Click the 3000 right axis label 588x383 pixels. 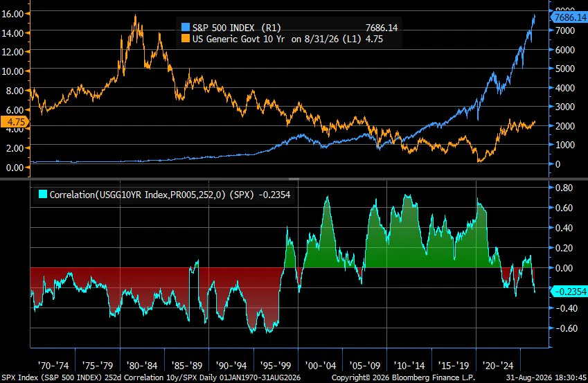tap(564, 107)
